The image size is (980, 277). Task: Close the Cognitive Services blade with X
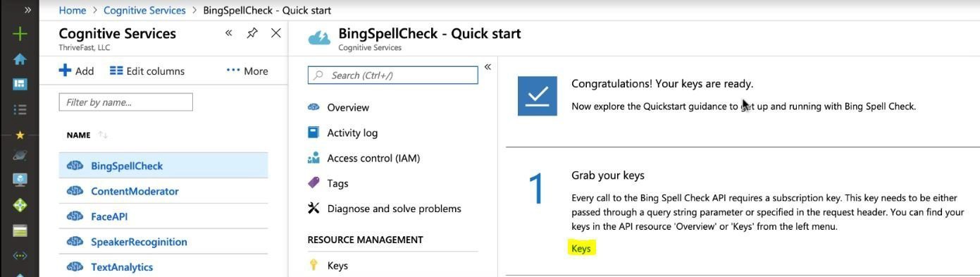[276, 33]
